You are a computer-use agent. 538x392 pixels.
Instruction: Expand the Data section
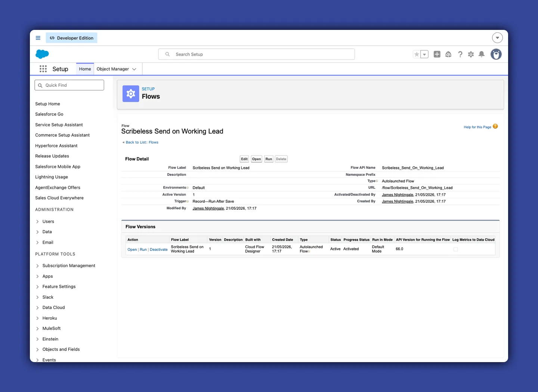tap(37, 232)
